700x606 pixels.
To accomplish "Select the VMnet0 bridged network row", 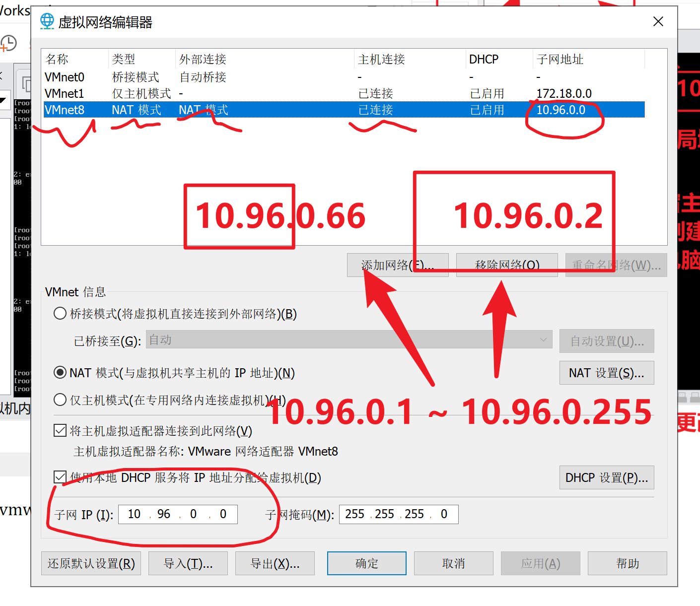I will pos(65,77).
